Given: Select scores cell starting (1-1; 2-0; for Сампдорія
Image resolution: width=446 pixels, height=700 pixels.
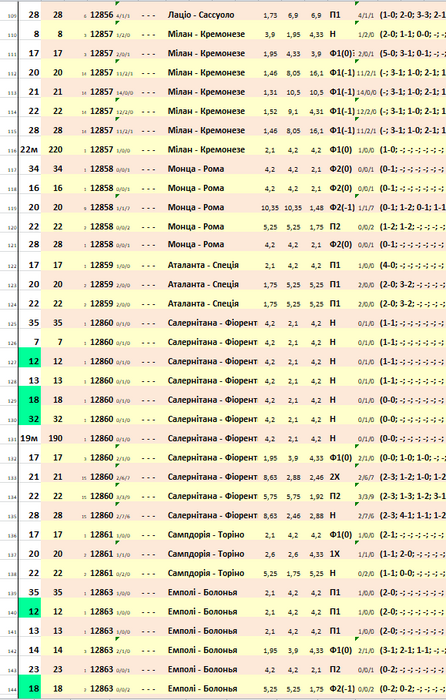Looking at the screenshot, I should click(412, 554).
